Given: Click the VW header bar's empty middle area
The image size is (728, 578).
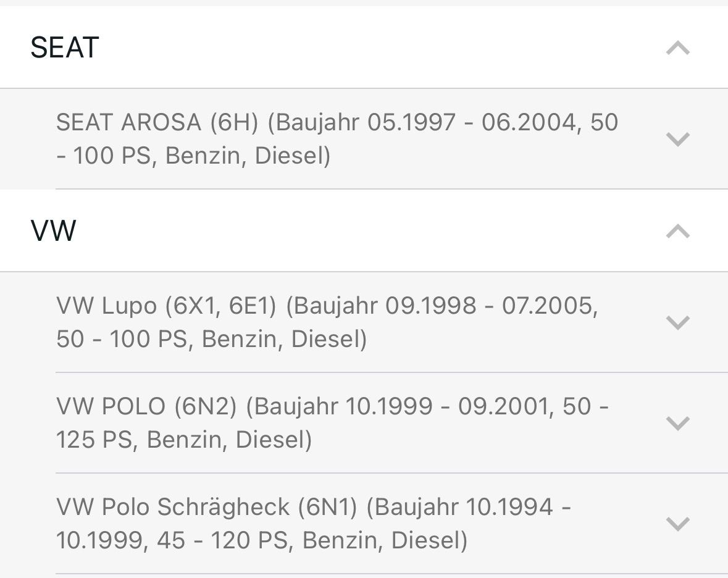Looking at the screenshot, I should coord(370,232).
